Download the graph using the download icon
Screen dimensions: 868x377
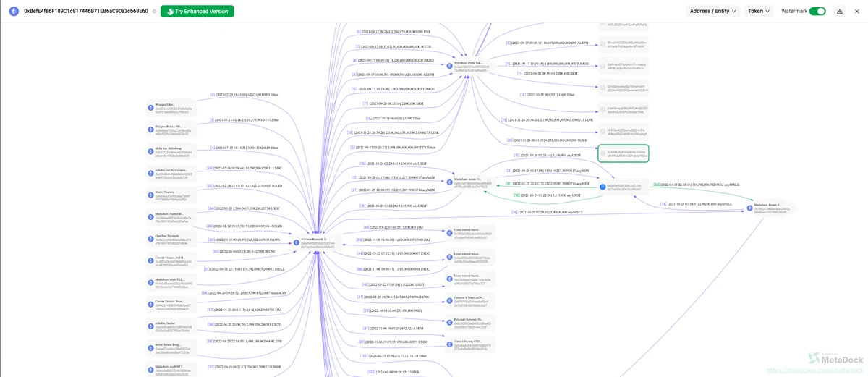click(840, 12)
